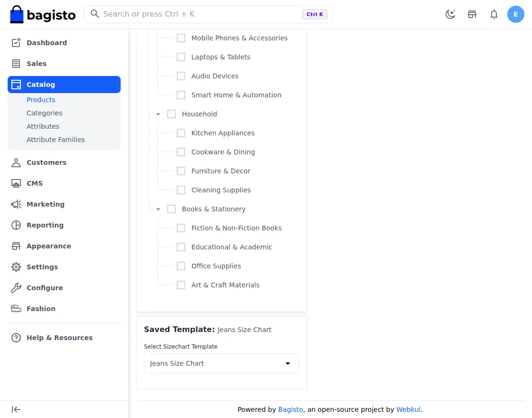
Task: Click the Dashboard chart icon
Action: 16,43
